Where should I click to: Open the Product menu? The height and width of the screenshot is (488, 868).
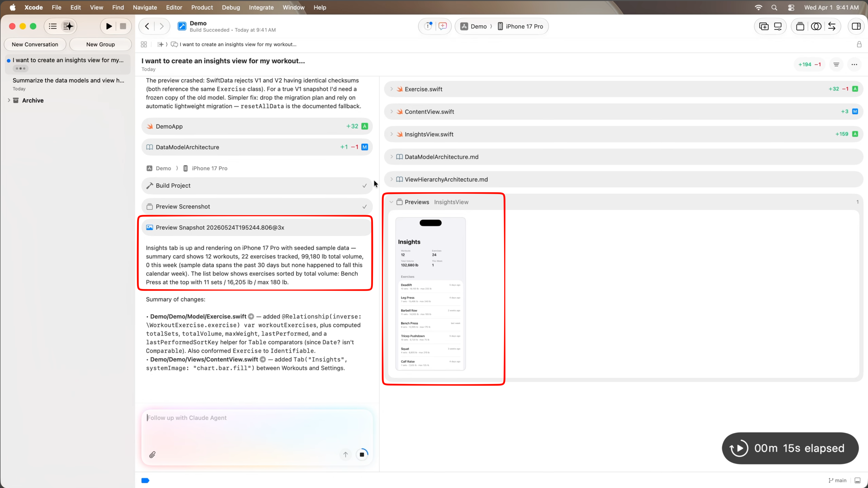[x=202, y=7]
